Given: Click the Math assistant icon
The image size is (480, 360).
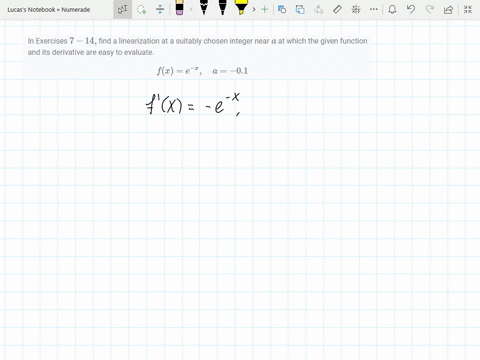Looking at the screenshot, I should (356, 9).
